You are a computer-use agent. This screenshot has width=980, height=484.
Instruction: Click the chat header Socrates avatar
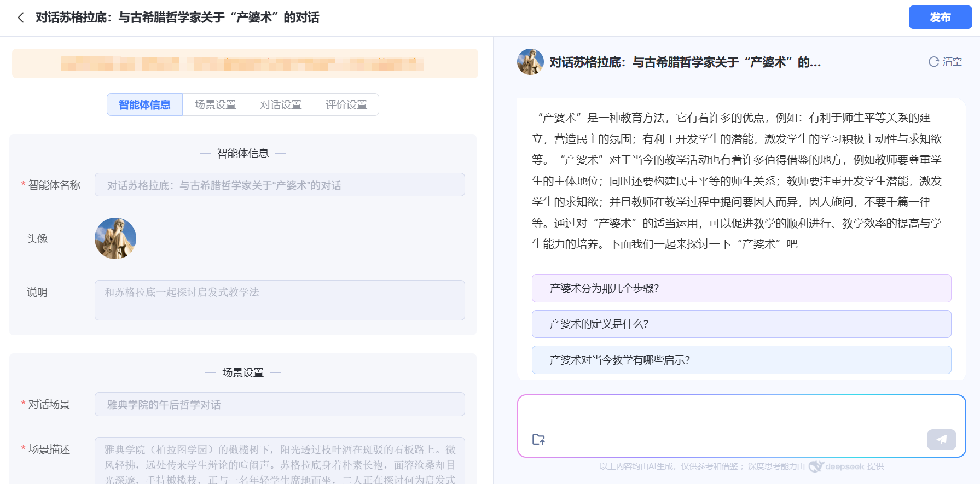[530, 62]
